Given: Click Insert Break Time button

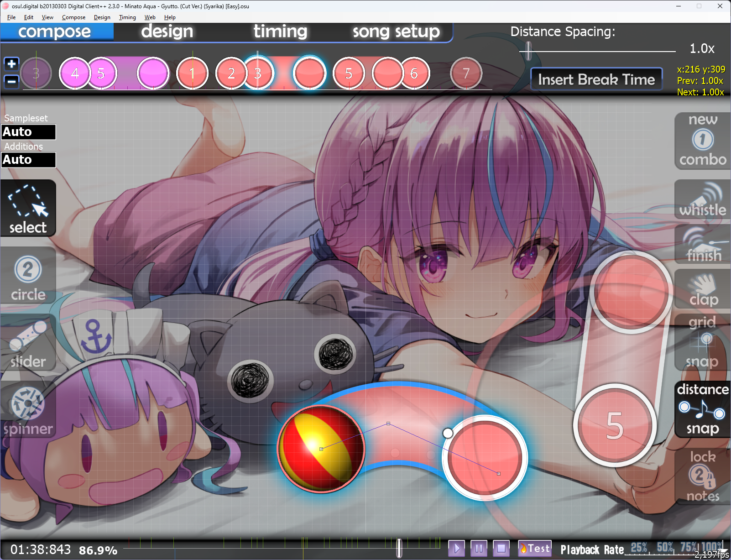Looking at the screenshot, I should [x=596, y=79].
